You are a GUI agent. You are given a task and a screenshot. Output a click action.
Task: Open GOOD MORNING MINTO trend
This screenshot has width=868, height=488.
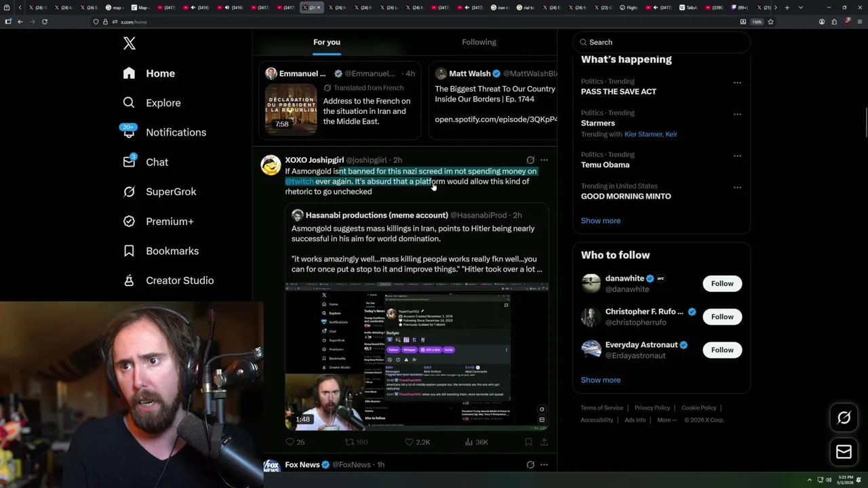pos(626,196)
